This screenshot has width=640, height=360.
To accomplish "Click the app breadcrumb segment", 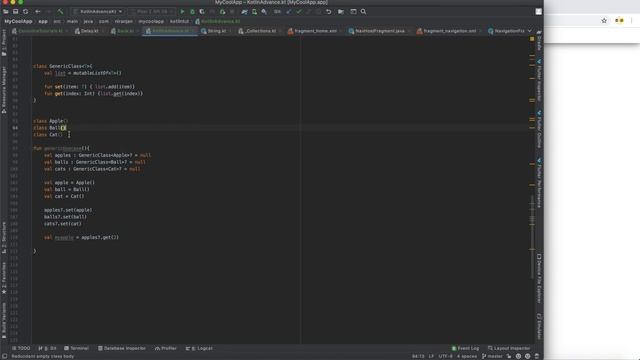I will coord(43,21).
